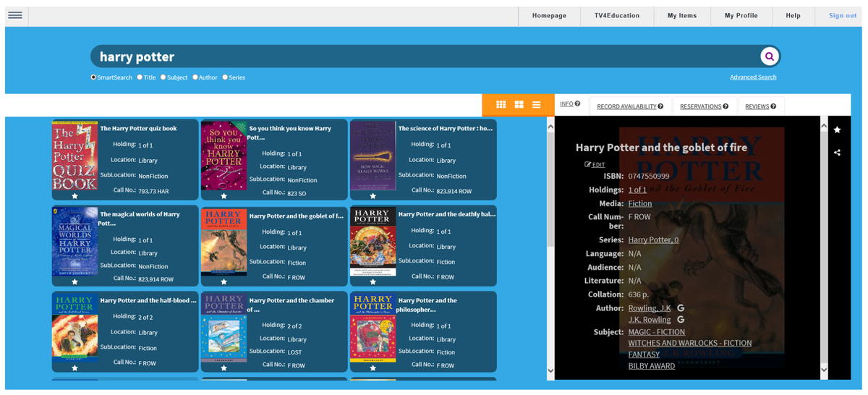The width and height of the screenshot is (868, 395).
Task: Select the Series search radio option
Action: [225, 77]
